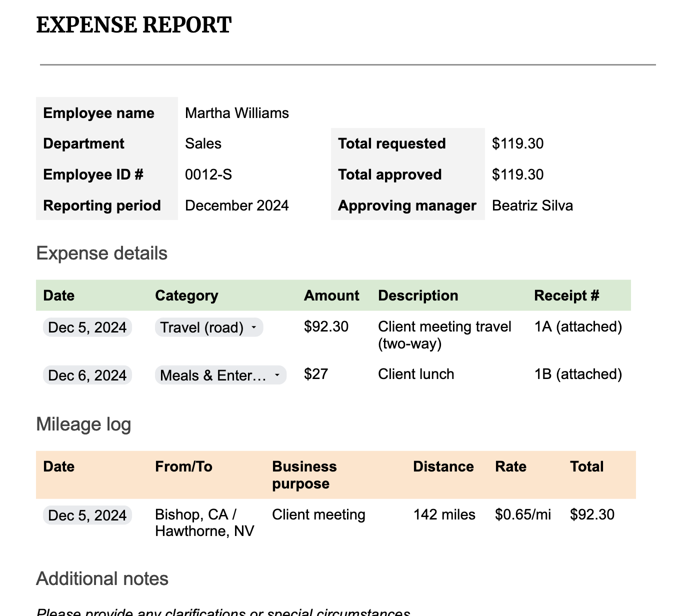Click the Mileage log heading
This screenshot has width=700, height=616.
[x=83, y=424]
